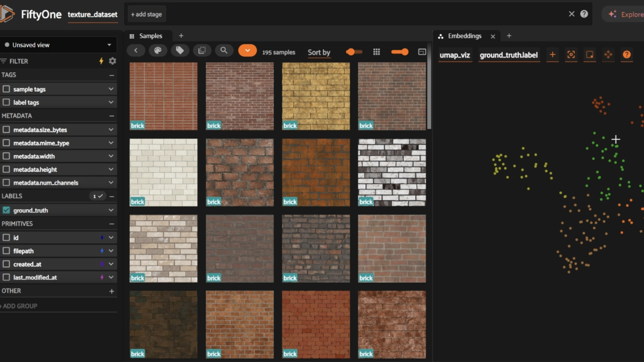Select the Embeddings panel tab
The height and width of the screenshot is (362, 644).
(x=464, y=36)
